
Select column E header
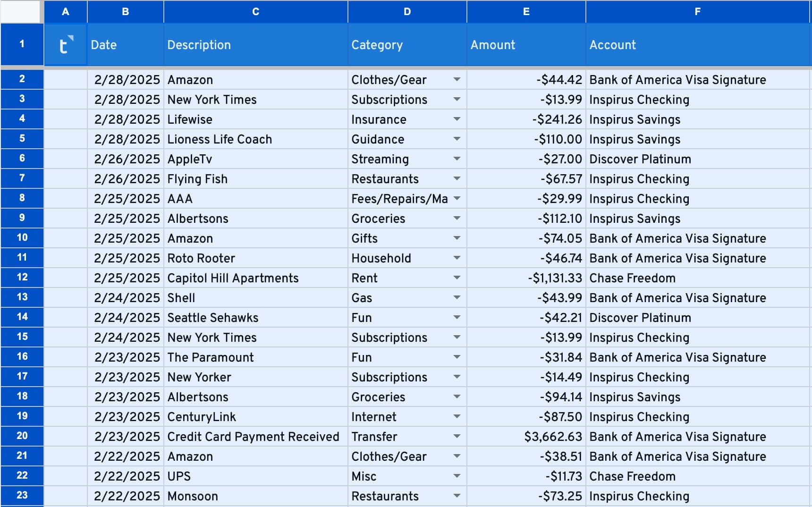[526, 12]
